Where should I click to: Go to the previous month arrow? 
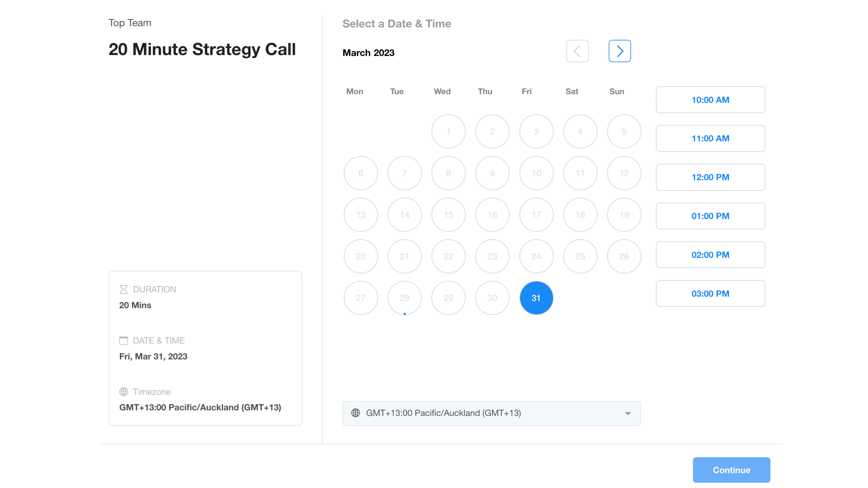[577, 51]
